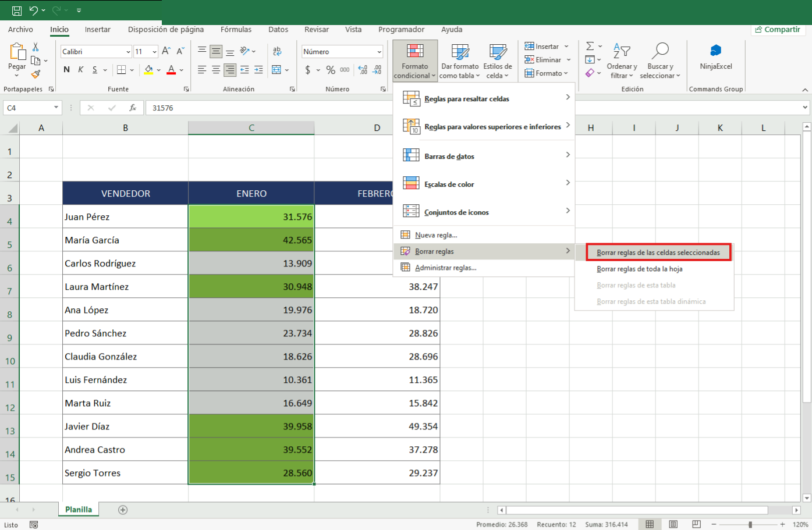Click the accounting currency $ icon
Image resolution: width=812 pixels, height=530 pixels.
(308, 70)
